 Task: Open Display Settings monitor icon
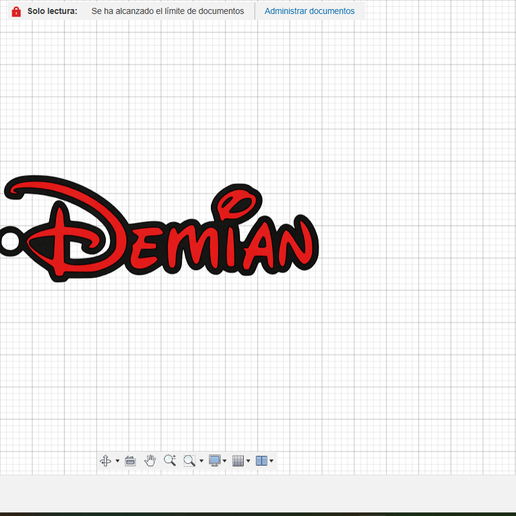(215, 461)
